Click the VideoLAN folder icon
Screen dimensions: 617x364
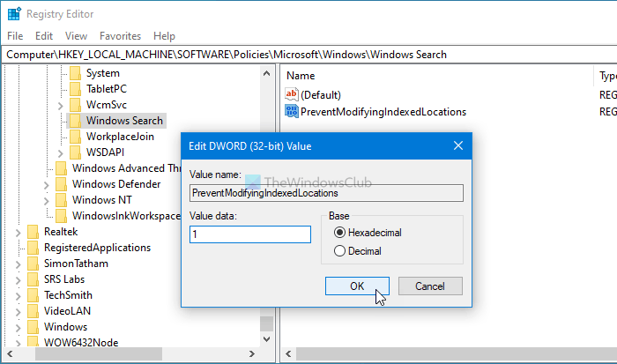tap(33, 311)
